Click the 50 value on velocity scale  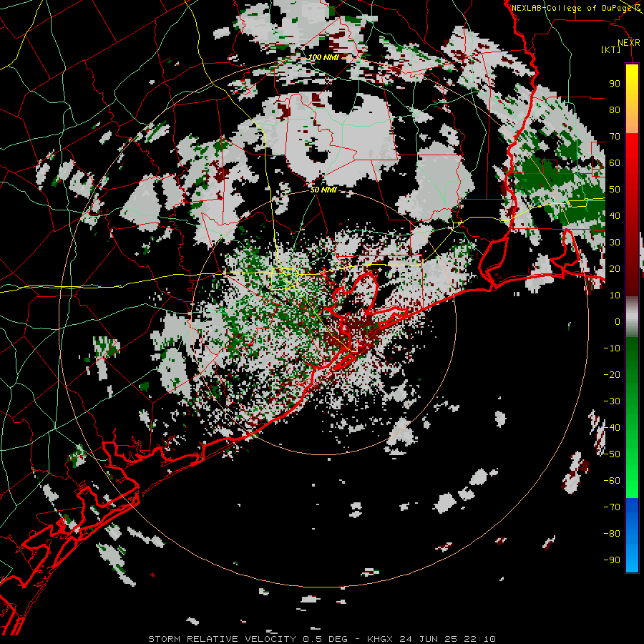(615, 190)
